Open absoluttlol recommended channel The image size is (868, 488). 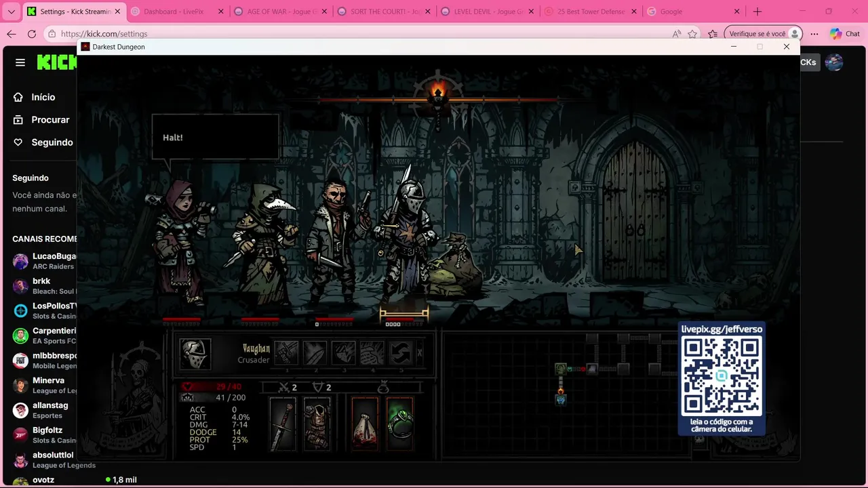coord(53,460)
